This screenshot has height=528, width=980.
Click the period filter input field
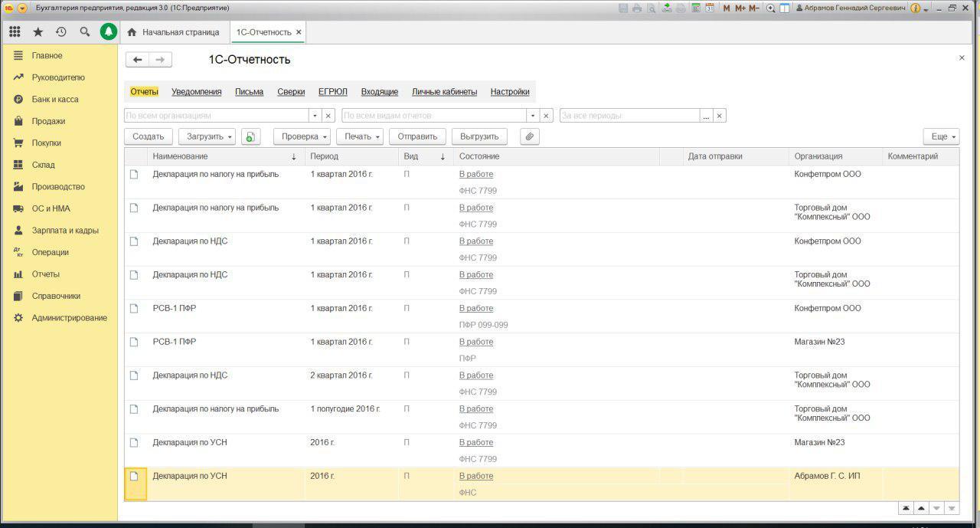pyautogui.click(x=629, y=116)
